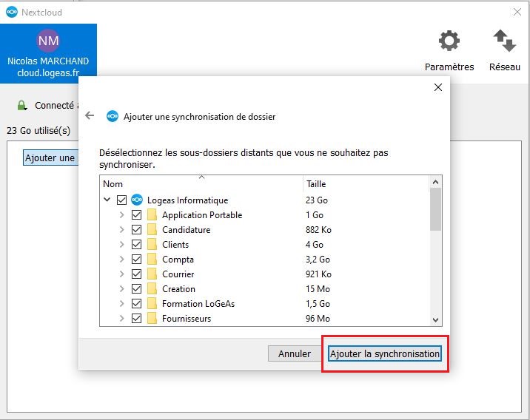Click the Logeas Informatique Nextcloud icon
The image size is (530, 420).
(136, 200)
